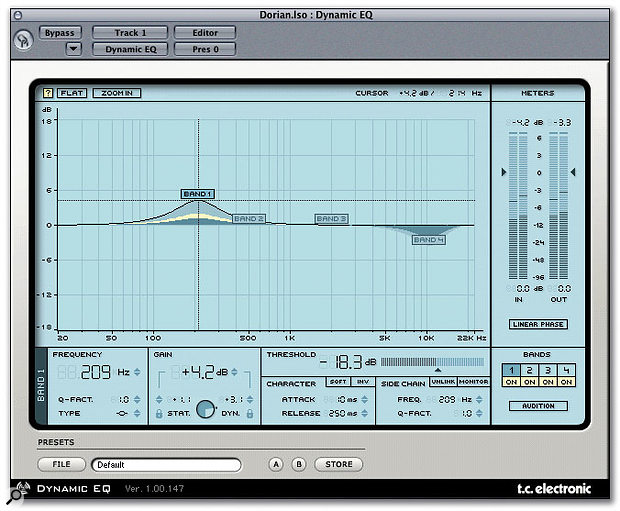
Task: Click the static/dynamic gain ratio knob
Action: [205, 409]
